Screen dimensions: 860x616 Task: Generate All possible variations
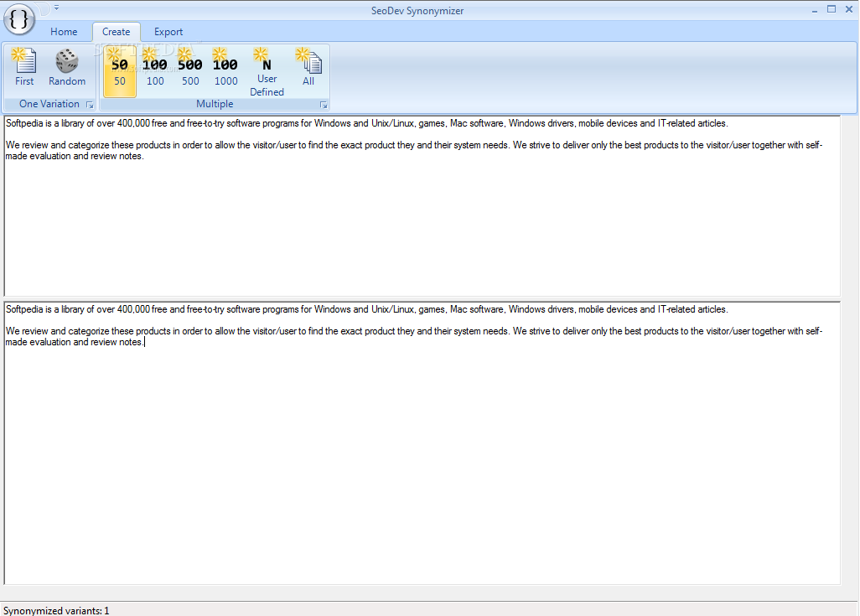coord(308,68)
